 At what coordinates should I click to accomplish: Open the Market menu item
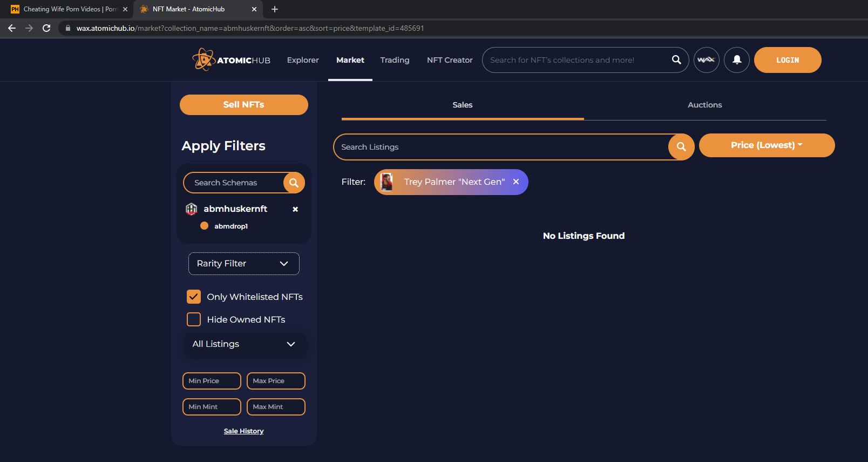click(x=350, y=60)
